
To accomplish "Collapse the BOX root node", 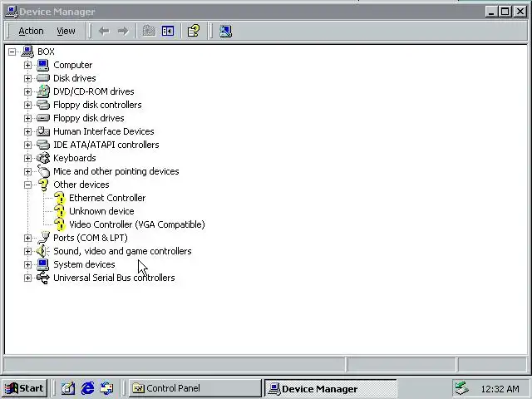I will 12,52.
